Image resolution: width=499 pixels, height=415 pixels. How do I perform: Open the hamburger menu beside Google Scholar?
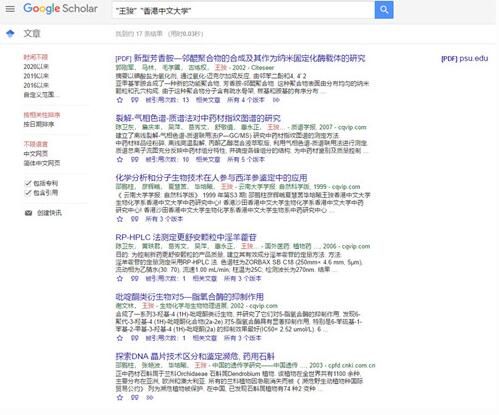coord(10,9)
